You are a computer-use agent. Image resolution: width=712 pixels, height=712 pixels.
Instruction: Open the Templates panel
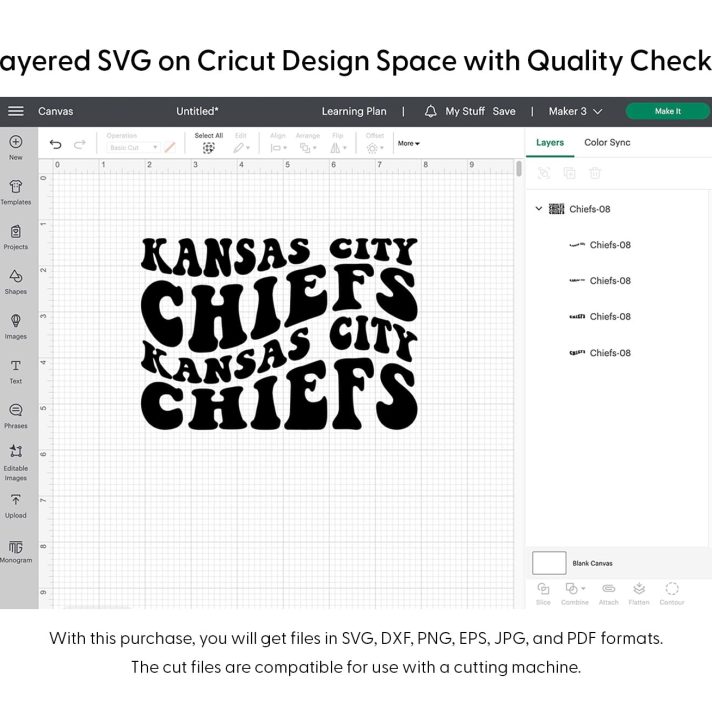tap(15, 193)
